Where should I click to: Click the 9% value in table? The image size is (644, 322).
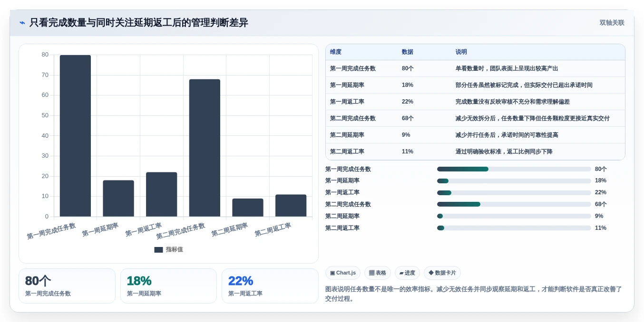pyautogui.click(x=406, y=135)
